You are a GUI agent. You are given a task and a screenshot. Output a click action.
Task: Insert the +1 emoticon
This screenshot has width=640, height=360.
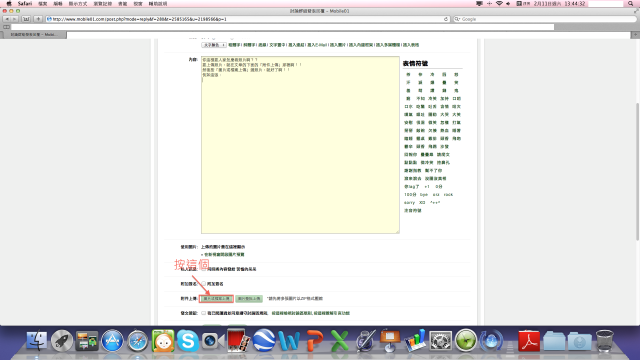[427, 187]
